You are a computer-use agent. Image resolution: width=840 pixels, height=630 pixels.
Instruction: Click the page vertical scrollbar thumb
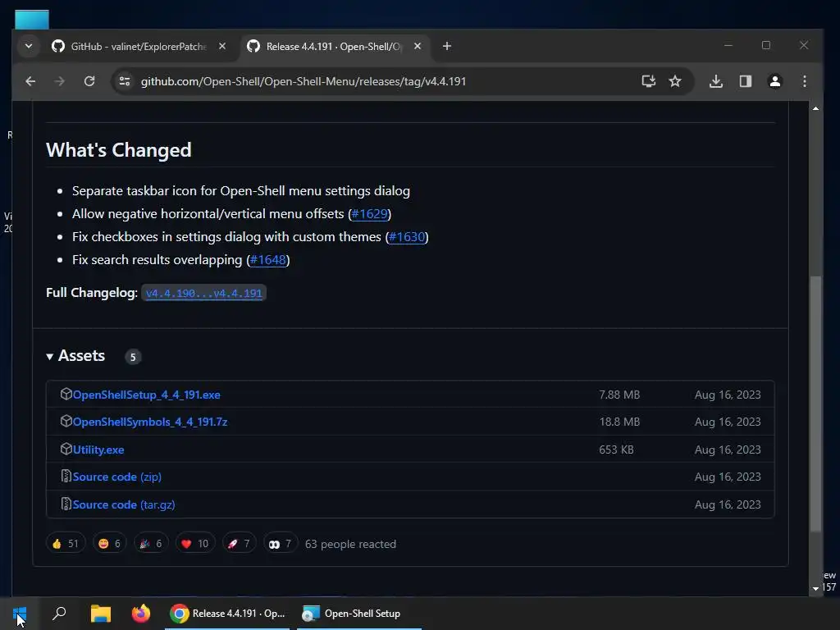[815, 404]
